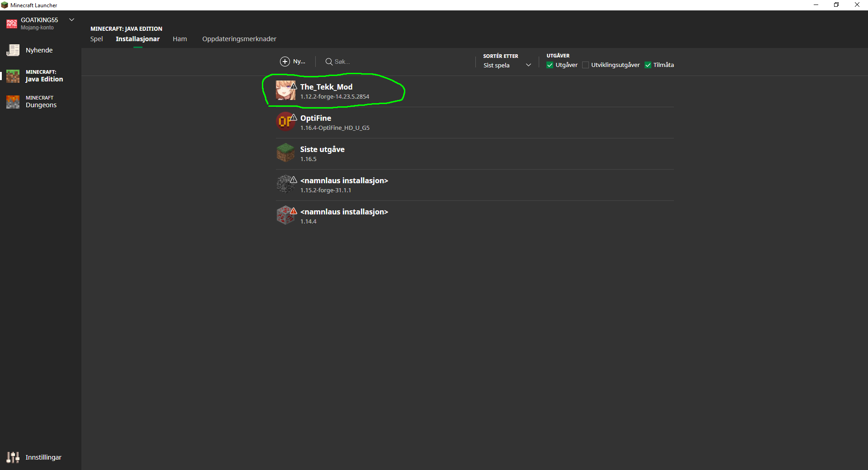Viewport: 868px width, 470px height.
Task: Open Innstillingar settings
Action: coord(34,457)
